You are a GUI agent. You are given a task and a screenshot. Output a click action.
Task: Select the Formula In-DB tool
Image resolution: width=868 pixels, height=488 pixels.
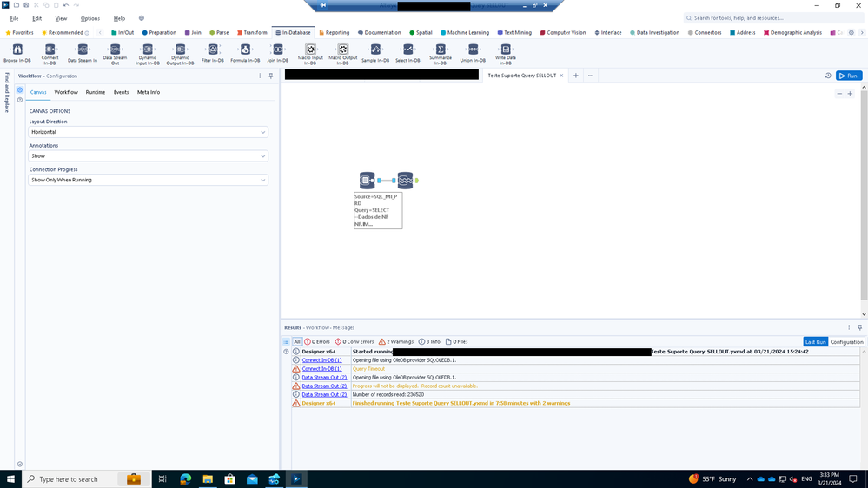(x=245, y=54)
